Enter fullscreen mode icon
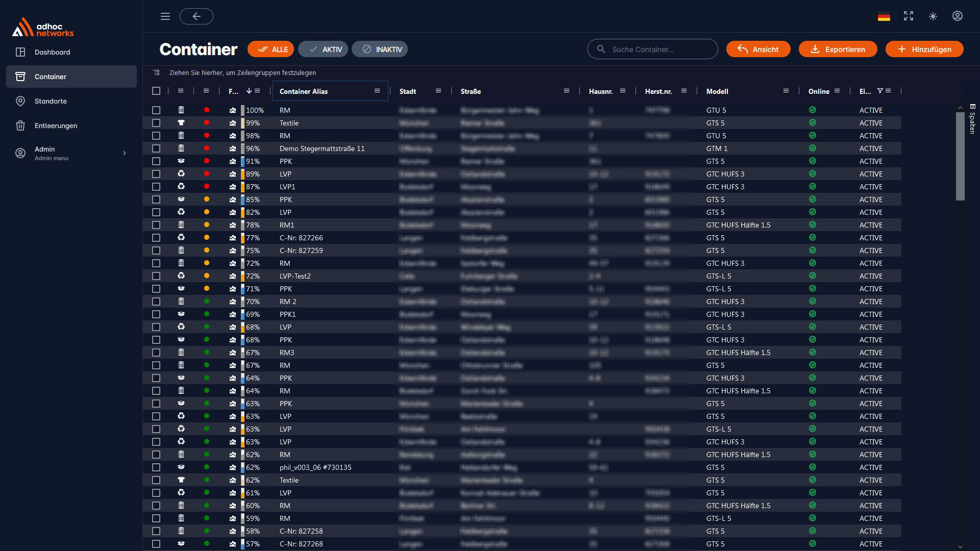 click(909, 16)
